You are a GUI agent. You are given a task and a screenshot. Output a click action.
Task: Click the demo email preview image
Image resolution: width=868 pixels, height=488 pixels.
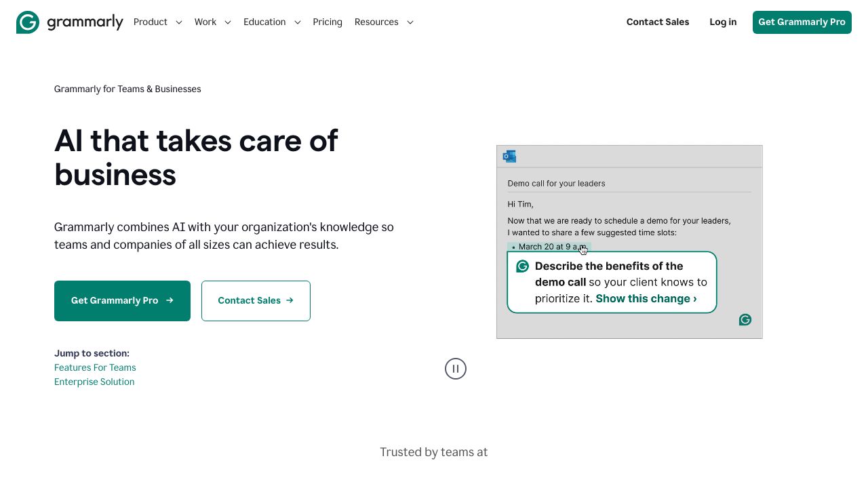pos(629,203)
